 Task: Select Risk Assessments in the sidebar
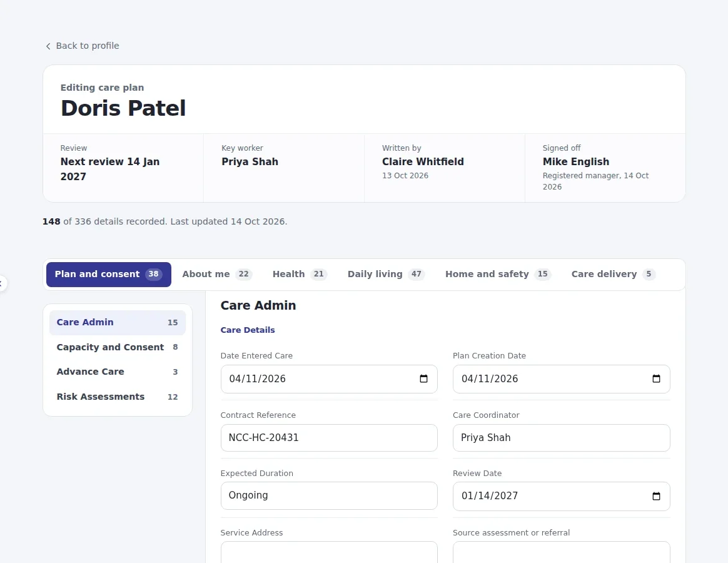point(118,397)
